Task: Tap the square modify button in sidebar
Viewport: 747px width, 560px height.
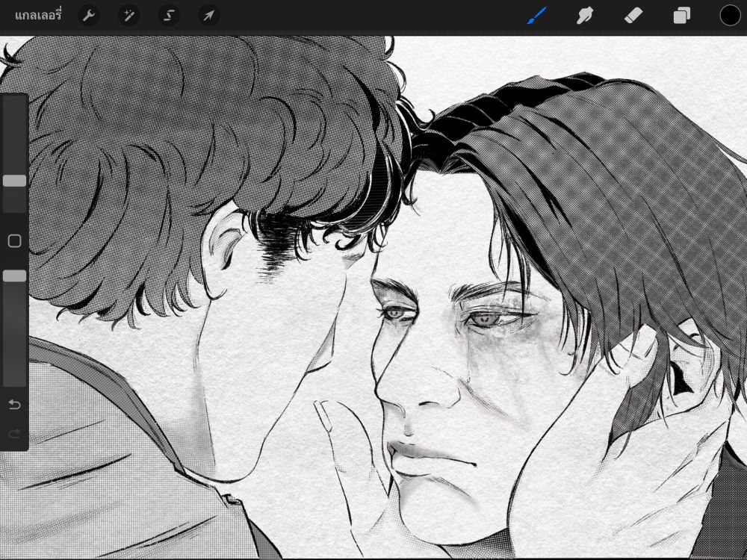Action: click(x=15, y=241)
